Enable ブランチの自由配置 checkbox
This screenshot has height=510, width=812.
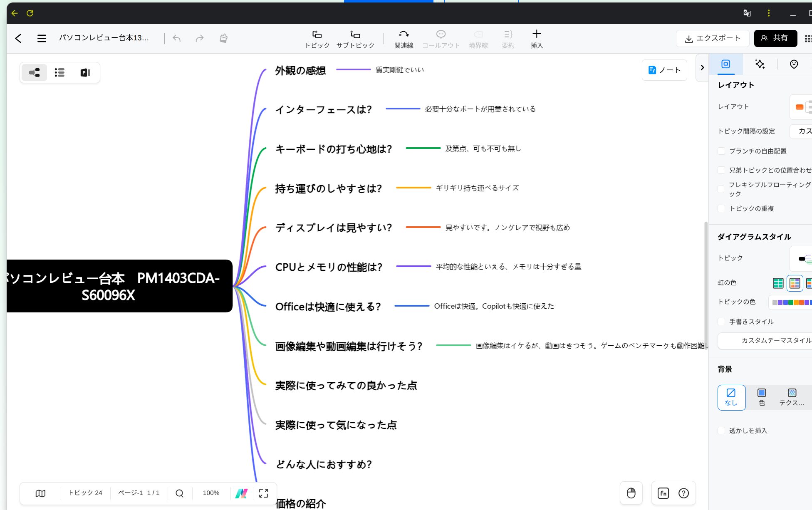tap(722, 151)
